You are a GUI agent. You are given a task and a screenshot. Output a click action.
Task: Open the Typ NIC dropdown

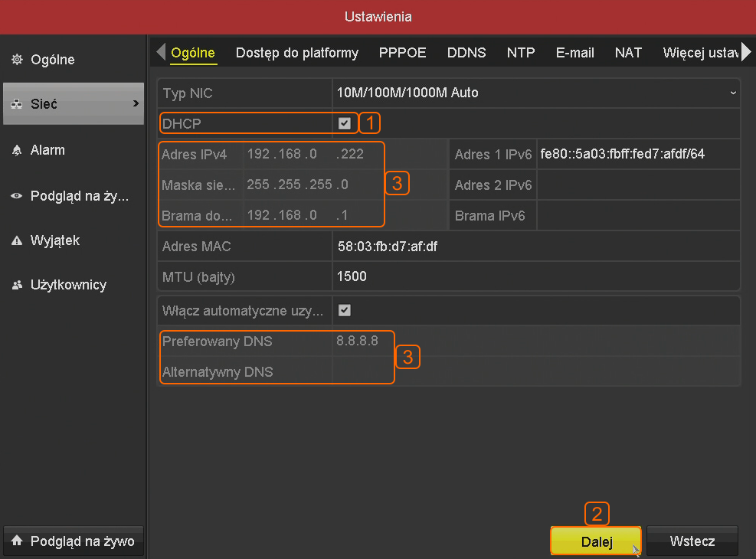(x=536, y=93)
